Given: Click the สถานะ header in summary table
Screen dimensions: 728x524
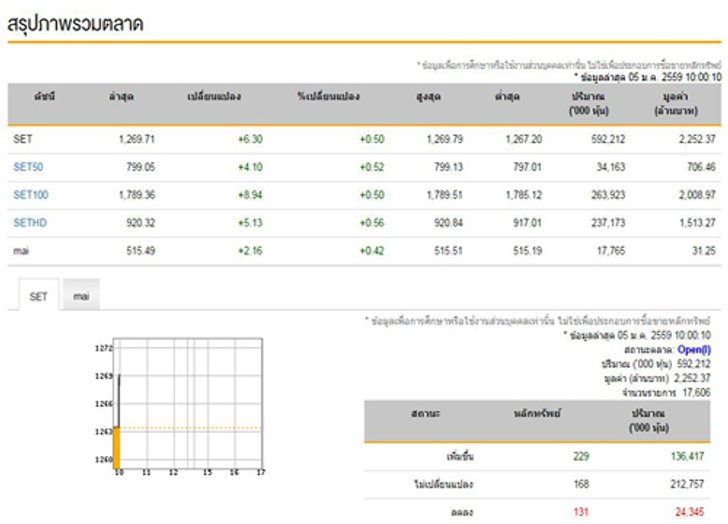Looking at the screenshot, I should (x=426, y=413).
